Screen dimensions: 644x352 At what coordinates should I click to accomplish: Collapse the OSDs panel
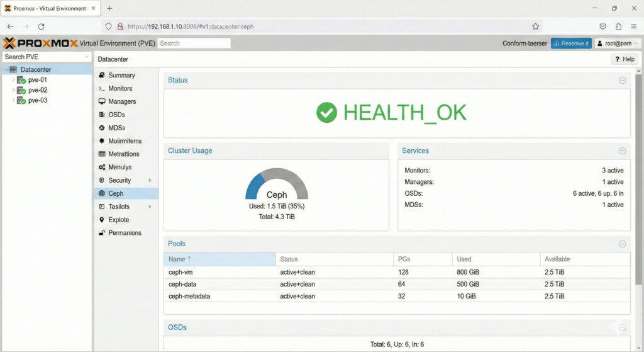(x=622, y=327)
